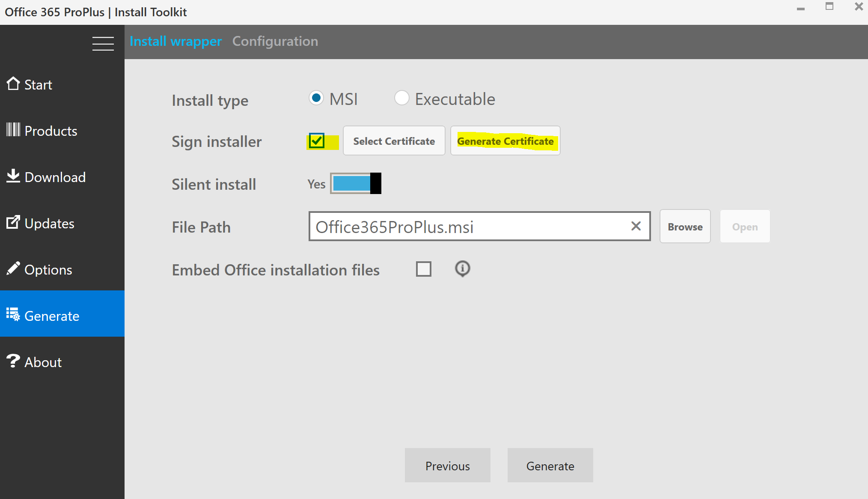Go to Products barcode icon
Viewport: 868px width, 499px height.
[13, 130]
